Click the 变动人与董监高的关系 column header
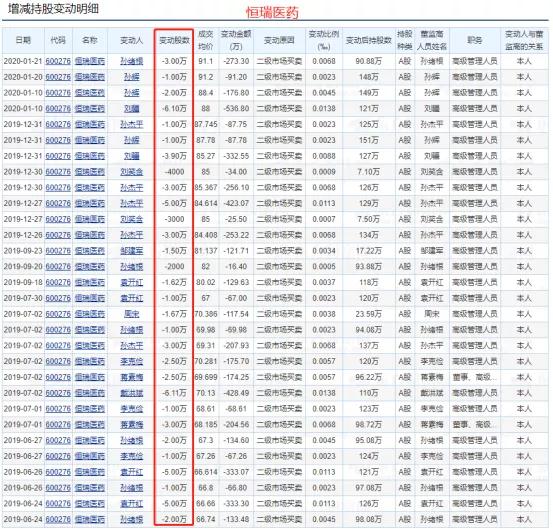Image resolution: width=553 pixels, height=529 pixels. click(524, 40)
